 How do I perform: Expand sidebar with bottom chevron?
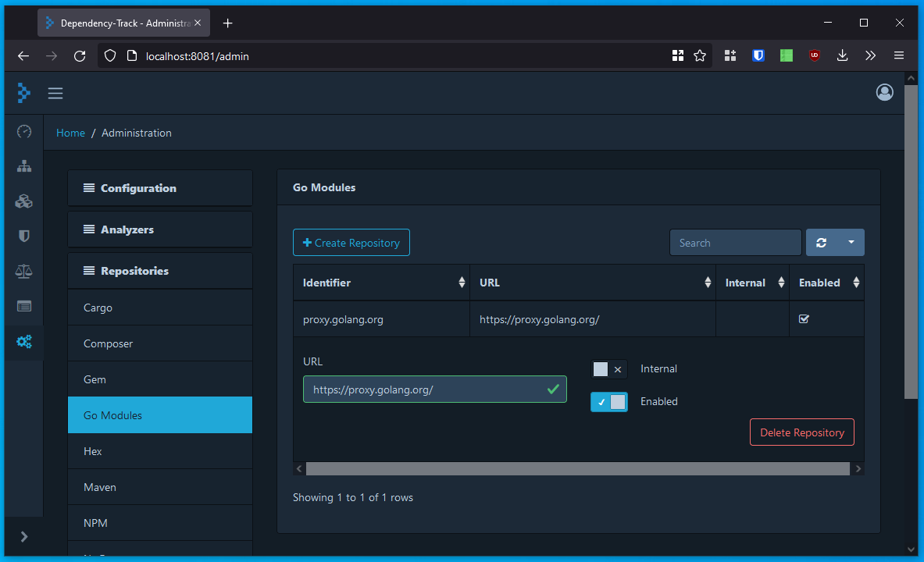point(24,537)
